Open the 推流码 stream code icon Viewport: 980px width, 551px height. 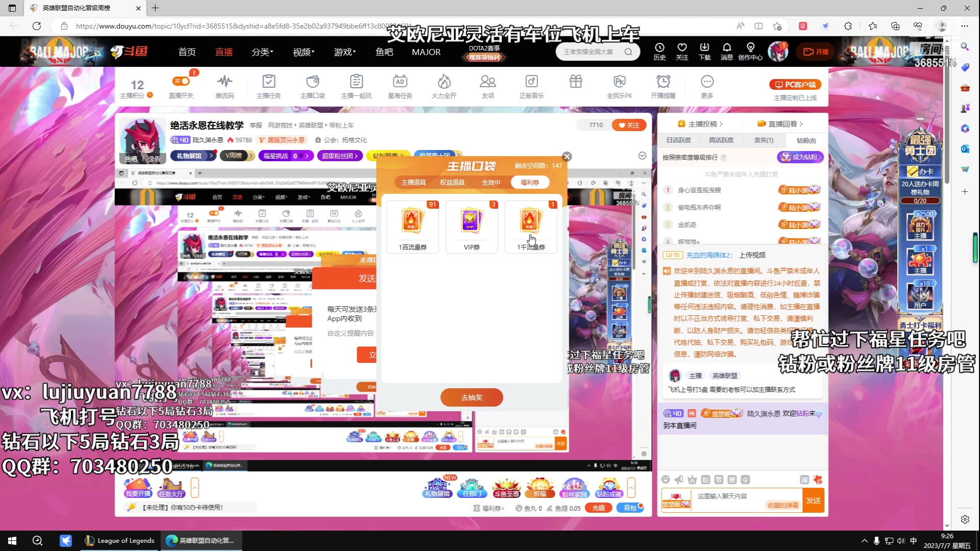(225, 86)
